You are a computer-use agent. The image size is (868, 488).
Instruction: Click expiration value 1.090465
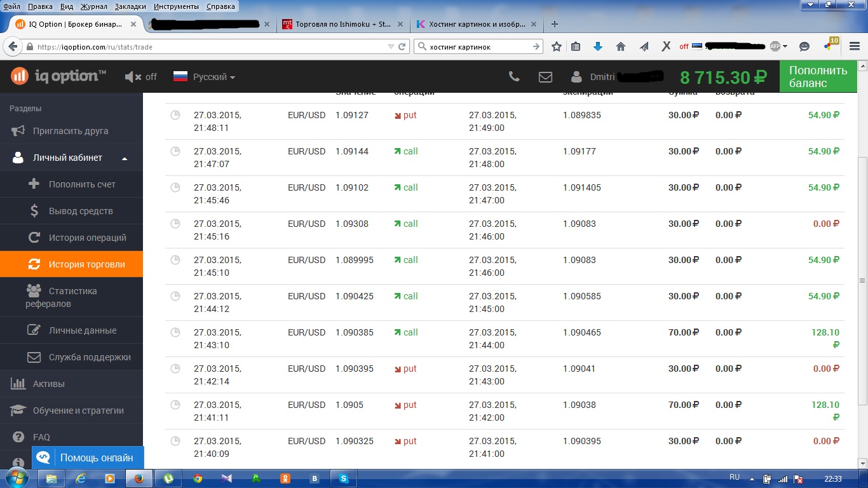[x=582, y=332]
